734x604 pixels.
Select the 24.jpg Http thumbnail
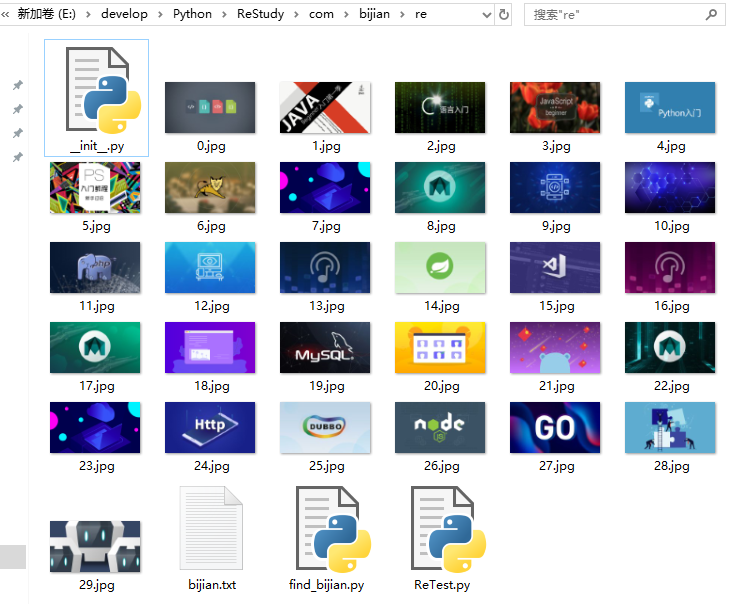click(210, 427)
